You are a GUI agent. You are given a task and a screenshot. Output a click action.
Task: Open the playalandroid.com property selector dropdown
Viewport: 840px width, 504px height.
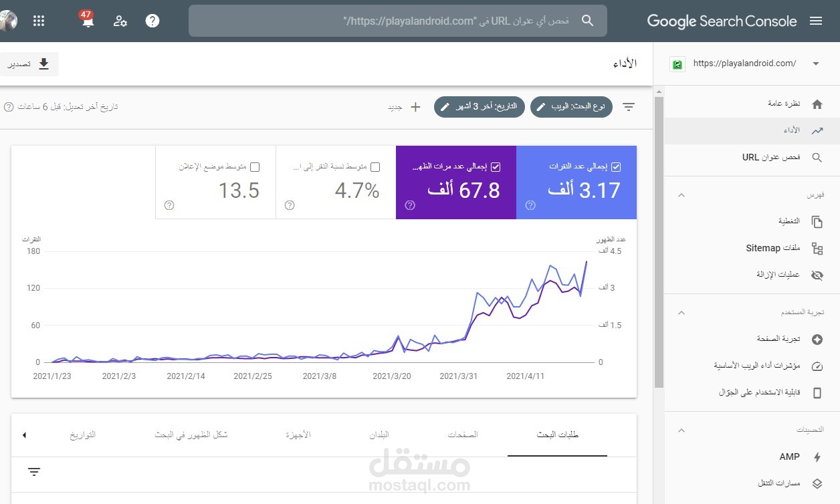tap(815, 63)
